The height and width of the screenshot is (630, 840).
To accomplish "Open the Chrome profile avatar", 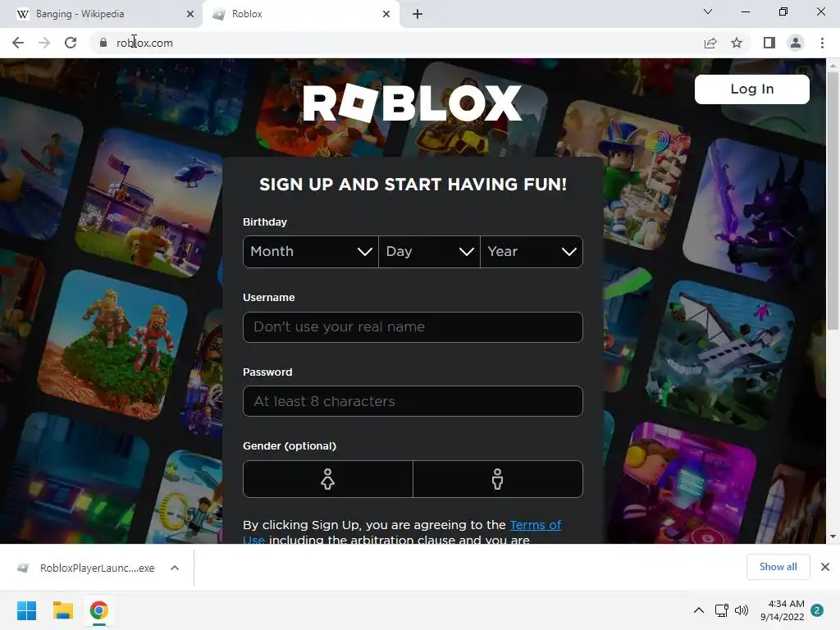I will (796, 43).
